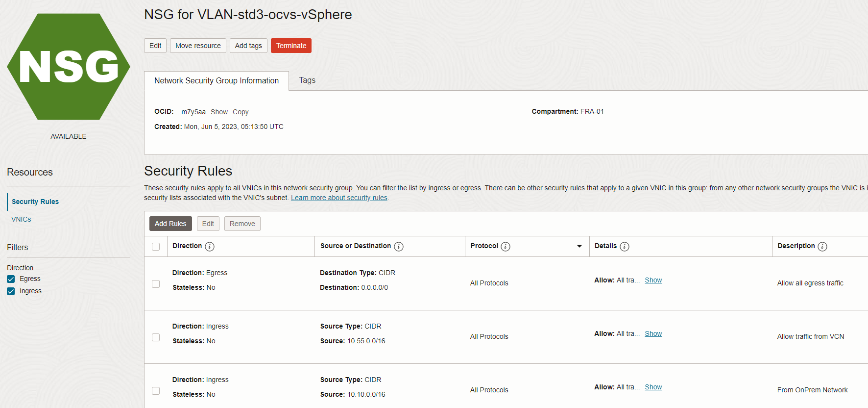Open Security Rules in Resources list
Image resolution: width=868 pixels, height=408 pixels.
click(35, 202)
